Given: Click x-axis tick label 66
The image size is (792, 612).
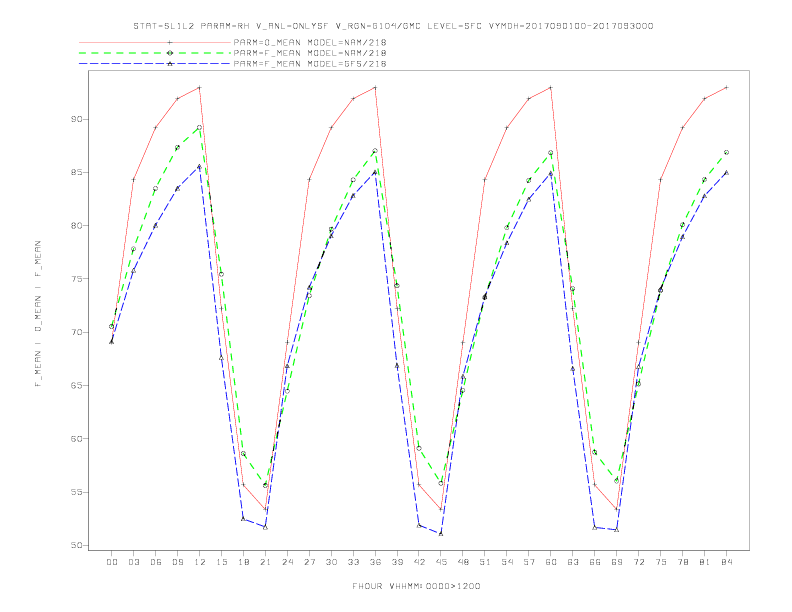Looking at the screenshot, I should [x=595, y=562].
